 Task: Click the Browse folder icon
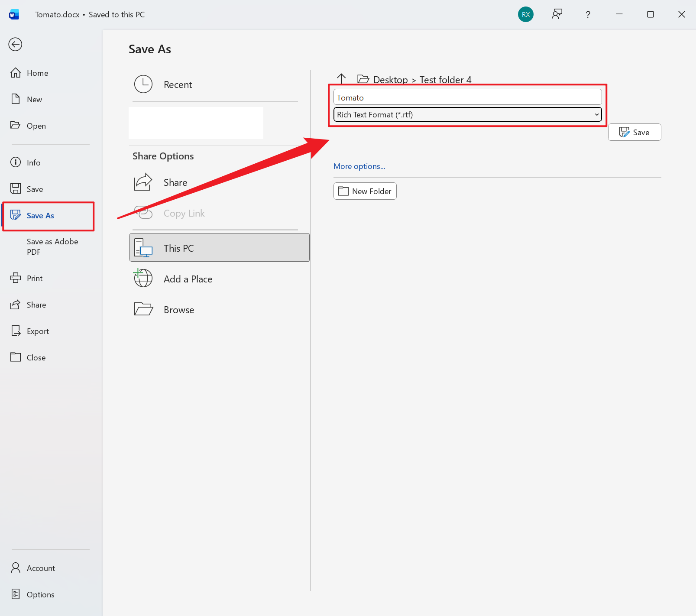click(143, 309)
